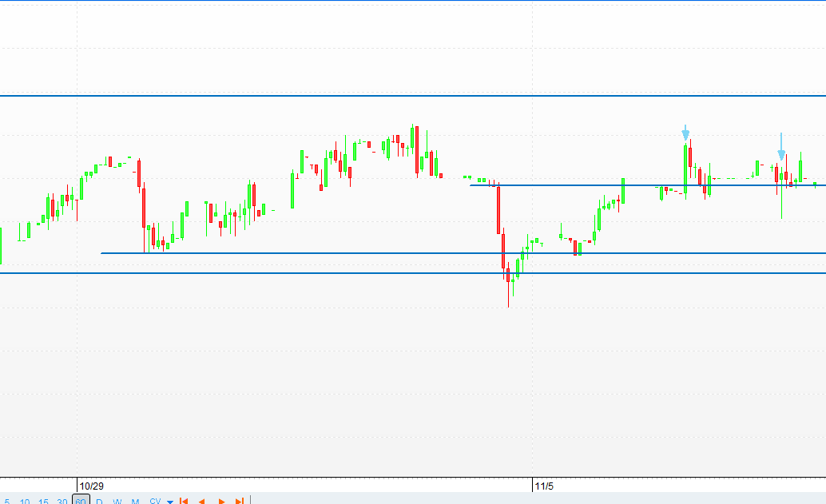Screen dimensions: 826x504
Task: Step chart back with left orange arrow
Action: pos(202,502)
